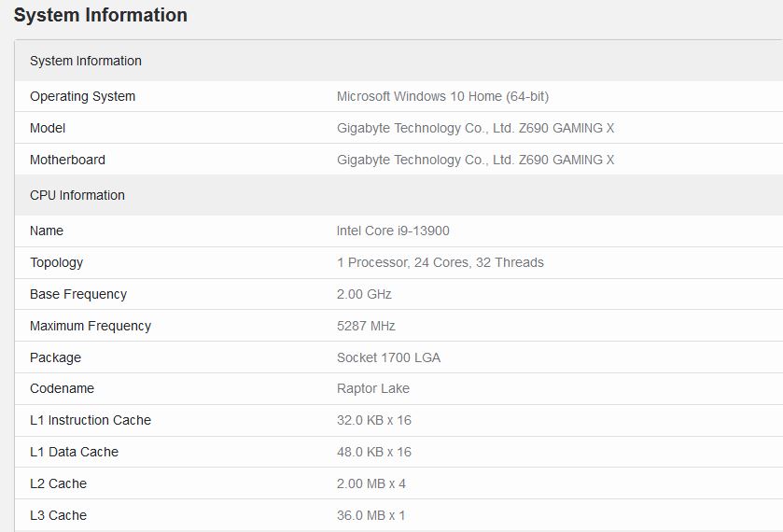Click the 'Maximum Frequency' label
Screen dimensions: 783x532
point(91,326)
